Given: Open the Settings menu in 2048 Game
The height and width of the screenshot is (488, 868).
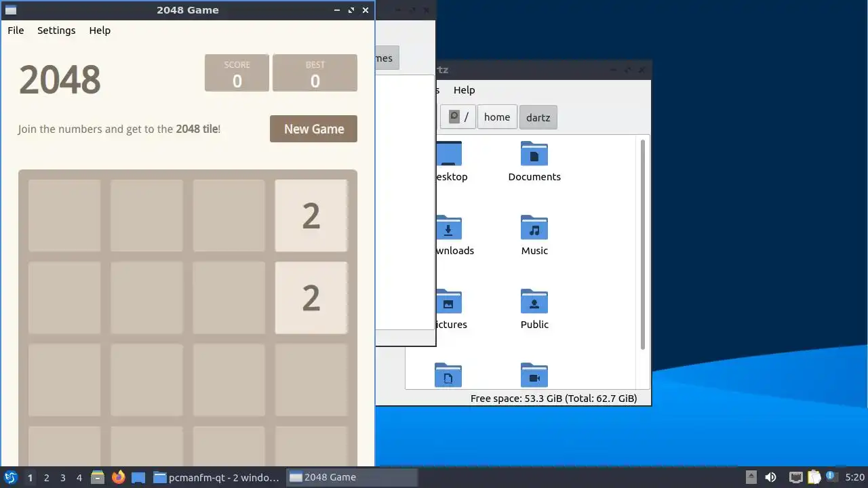Looking at the screenshot, I should click(56, 30).
